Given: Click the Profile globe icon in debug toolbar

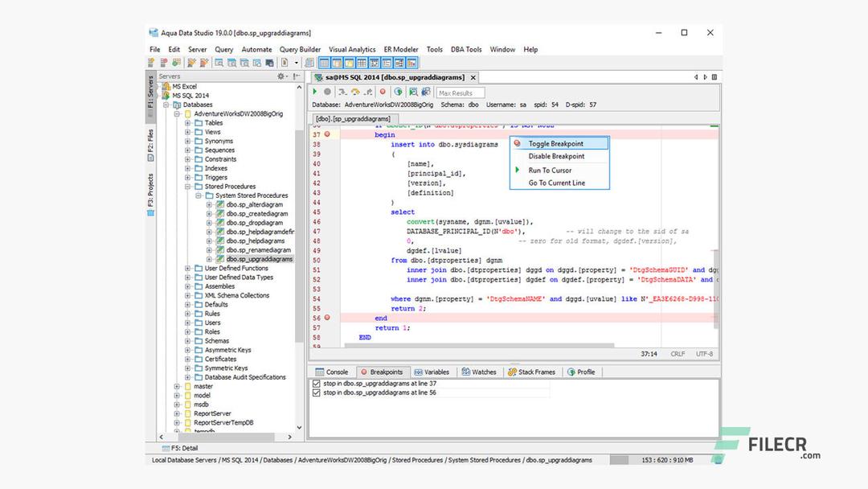Looking at the screenshot, I should click(x=399, y=92).
